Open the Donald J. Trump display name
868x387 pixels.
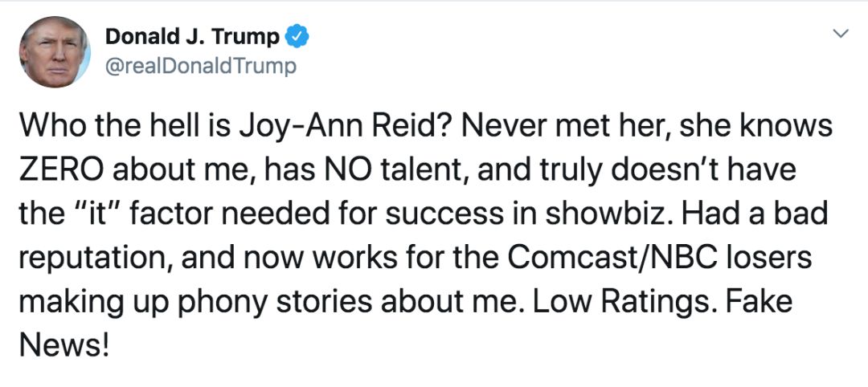192,37
